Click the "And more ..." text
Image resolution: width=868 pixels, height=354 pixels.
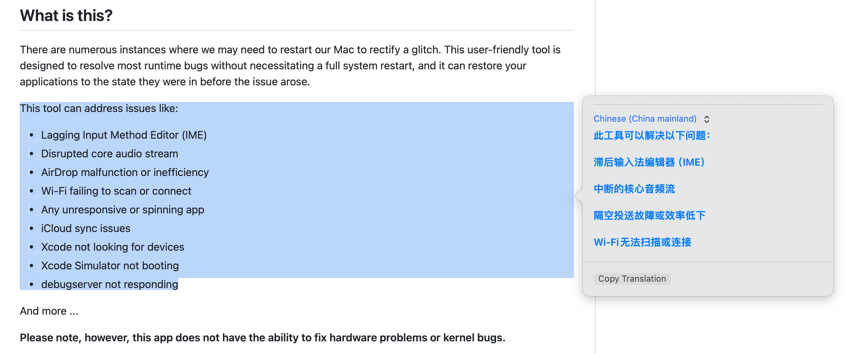pyautogui.click(x=49, y=311)
